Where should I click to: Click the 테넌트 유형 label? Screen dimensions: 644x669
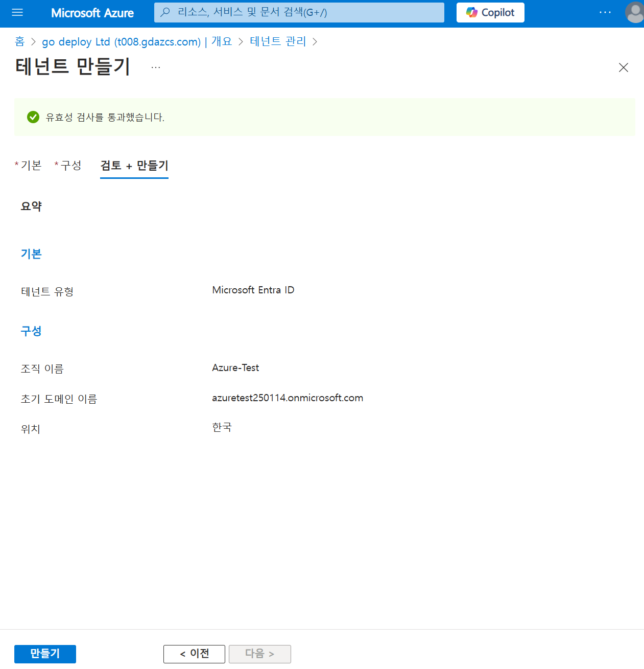pos(47,291)
